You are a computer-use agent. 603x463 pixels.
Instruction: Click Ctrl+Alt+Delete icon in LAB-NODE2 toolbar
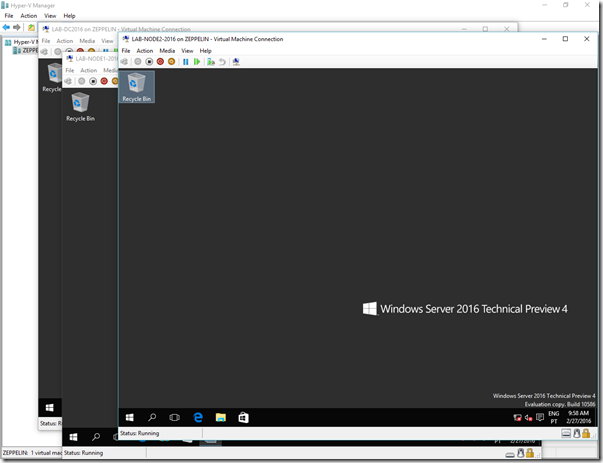tap(124, 62)
